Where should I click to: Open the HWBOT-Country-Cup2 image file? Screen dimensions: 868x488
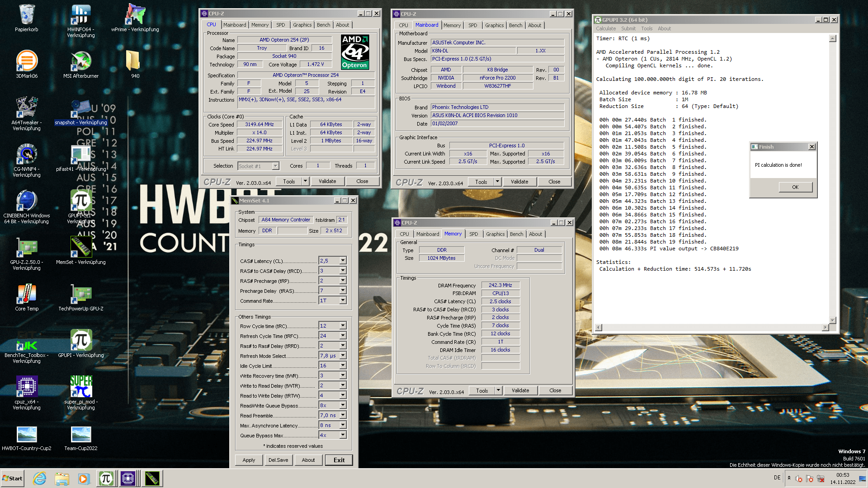tap(27, 438)
